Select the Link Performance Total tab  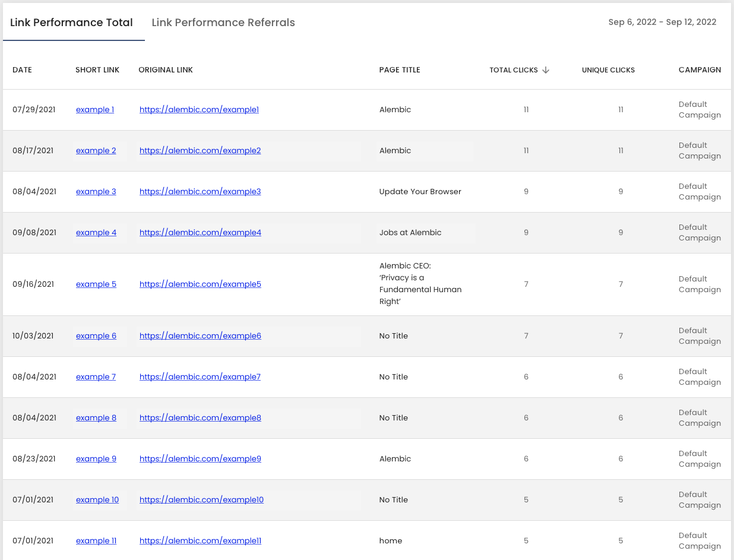[x=71, y=23]
